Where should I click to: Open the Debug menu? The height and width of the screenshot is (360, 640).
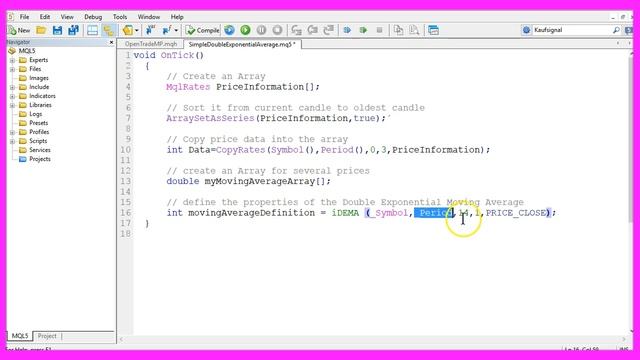93,17
